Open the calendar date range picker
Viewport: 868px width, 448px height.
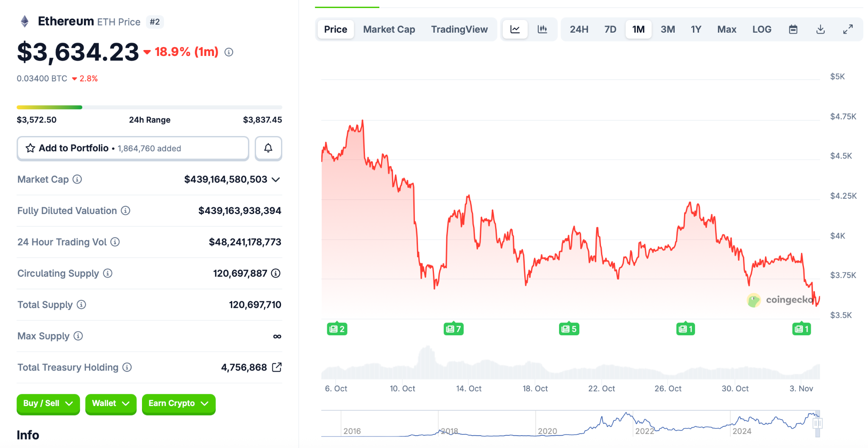point(793,29)
